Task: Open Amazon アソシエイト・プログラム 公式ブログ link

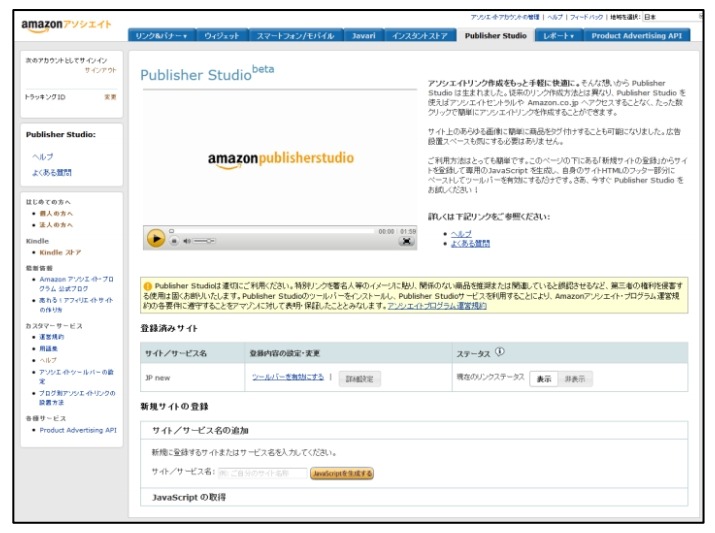Action: click(76, 284)
